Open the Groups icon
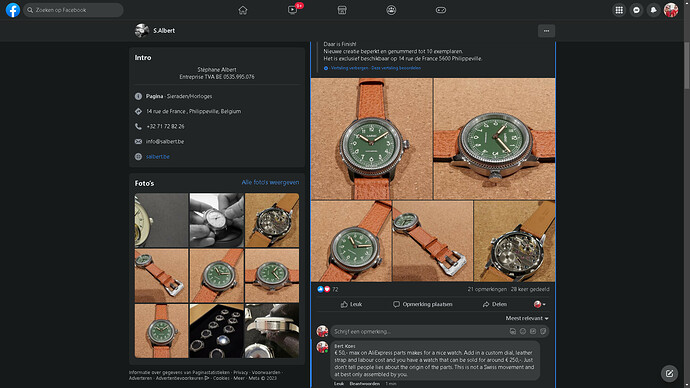Image resolution: width=690 pixels, height=388 pixels. pyautogui.click(x=391, y=10)
